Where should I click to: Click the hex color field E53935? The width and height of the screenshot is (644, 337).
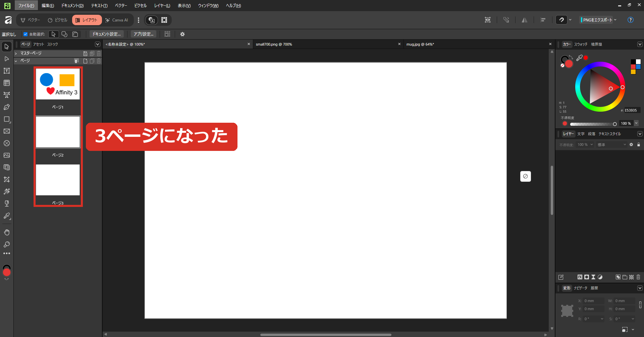pyautogui.click(x=632, y=110)
